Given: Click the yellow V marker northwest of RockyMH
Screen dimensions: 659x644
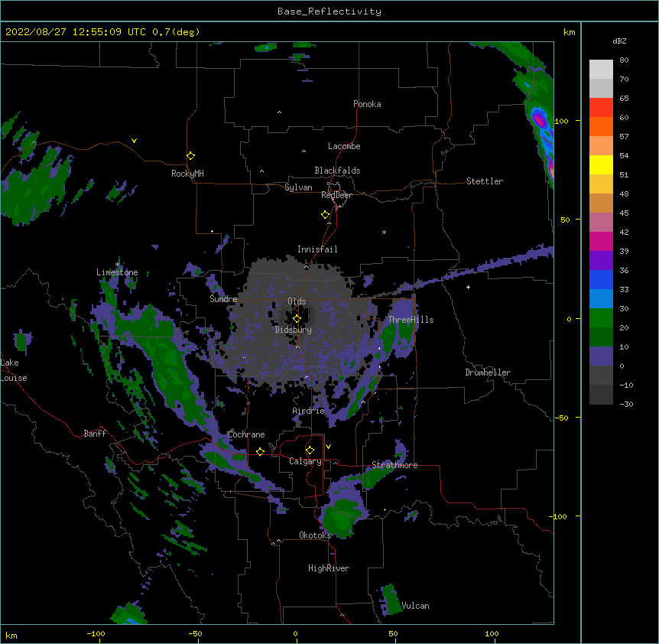Looking at the screenshot, I should 134,141.
